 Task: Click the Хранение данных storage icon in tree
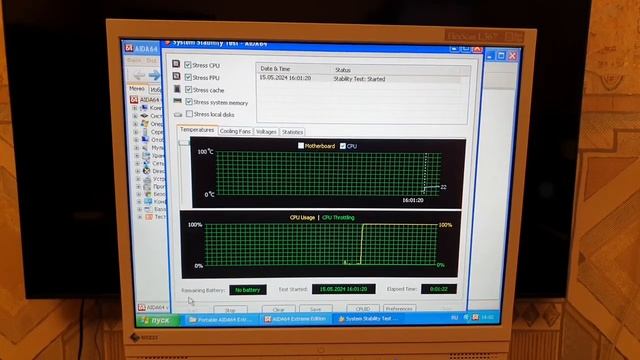pyautogui.click(x=147, y=155)
